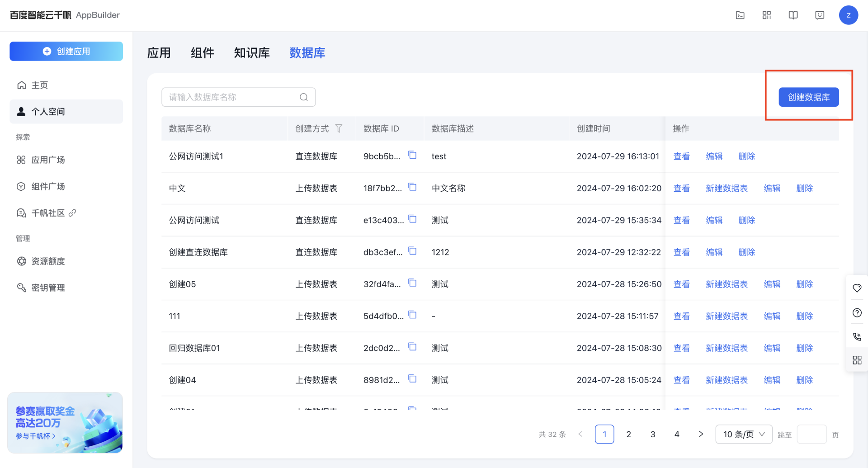Click the phone contact icon
Screen dimensions: 868x468
coord(857,336)
